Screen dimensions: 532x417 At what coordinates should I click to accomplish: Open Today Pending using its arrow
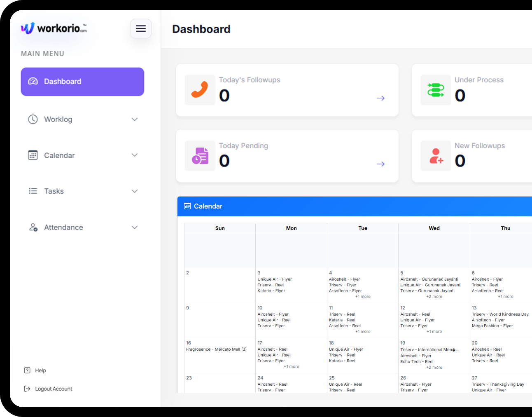380,164
